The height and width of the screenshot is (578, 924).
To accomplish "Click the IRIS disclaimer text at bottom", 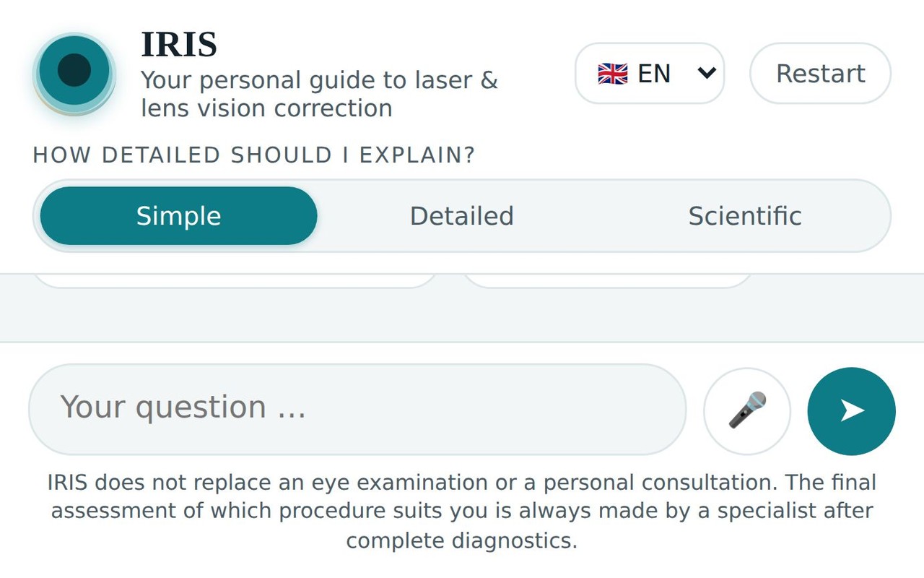I will coord(462,511).
